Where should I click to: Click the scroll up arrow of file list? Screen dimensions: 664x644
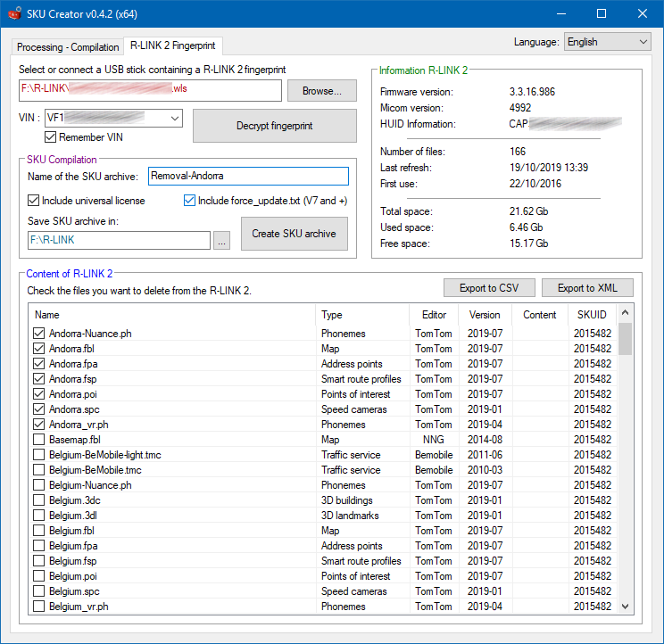[625, 313]
